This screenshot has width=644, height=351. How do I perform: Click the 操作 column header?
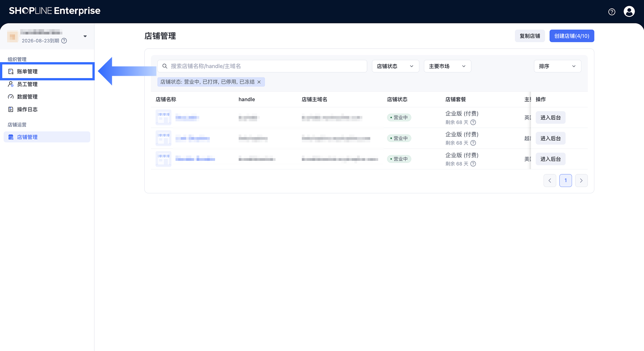pyautogui.click(x=541, y=99)
